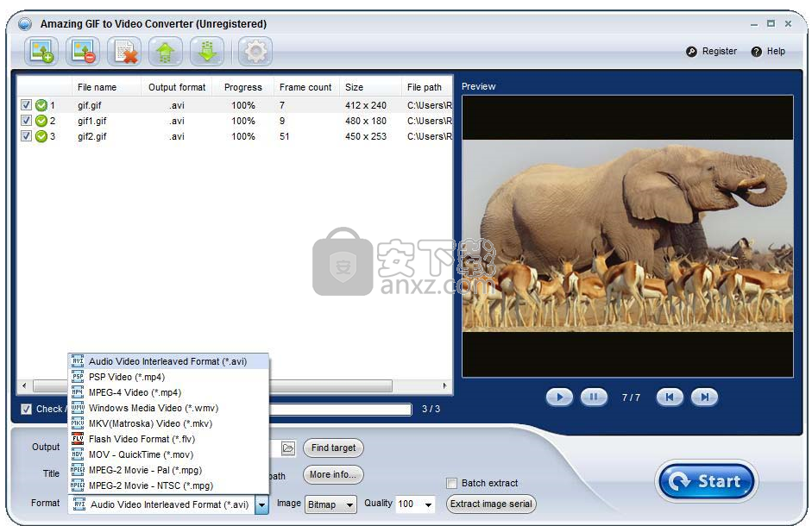
Task: Click the File name column header
Action: pos(106,87)
